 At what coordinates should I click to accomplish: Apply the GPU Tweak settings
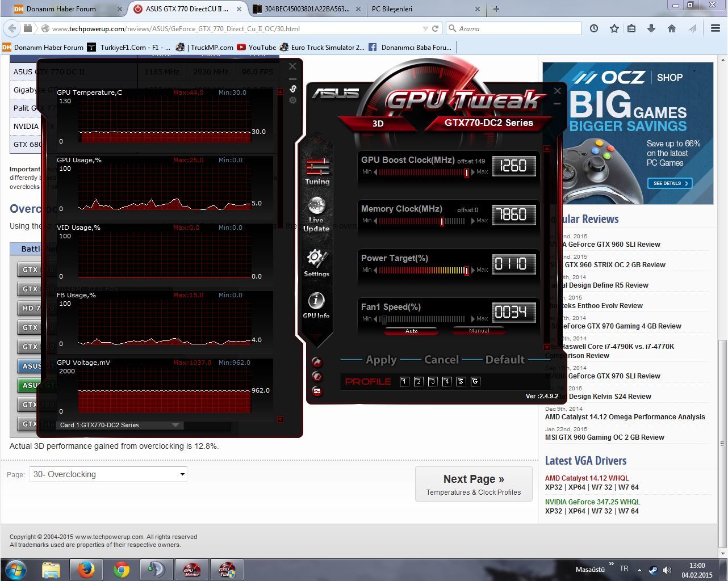point(381,360)
